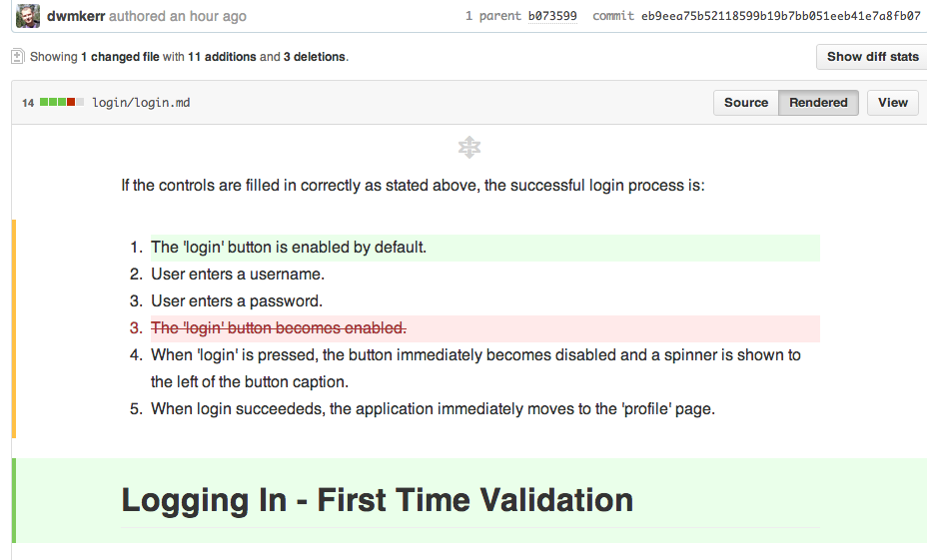Switch to Rendered diff view
This screenshot has height=560, width=927.
[x=818, y=103]
